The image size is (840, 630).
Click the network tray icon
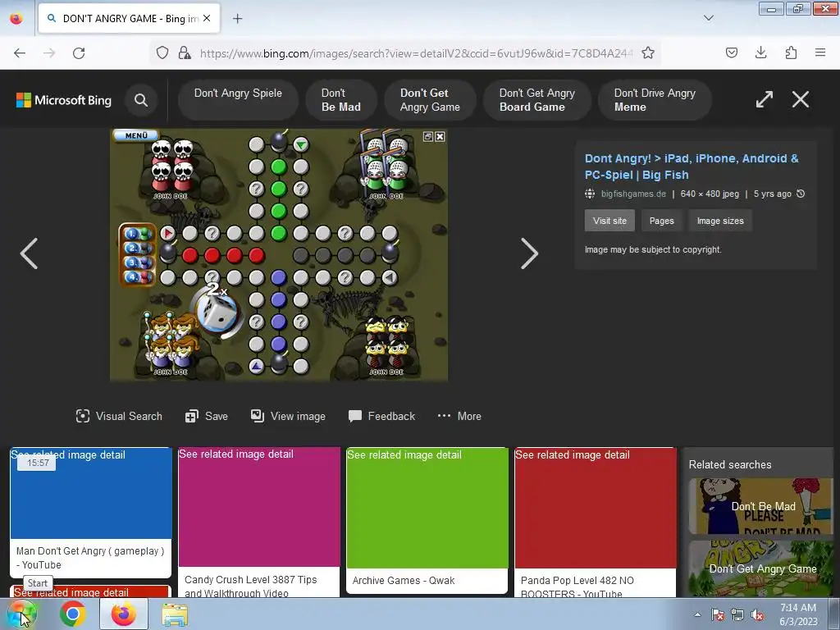click(x=737, y=615)
